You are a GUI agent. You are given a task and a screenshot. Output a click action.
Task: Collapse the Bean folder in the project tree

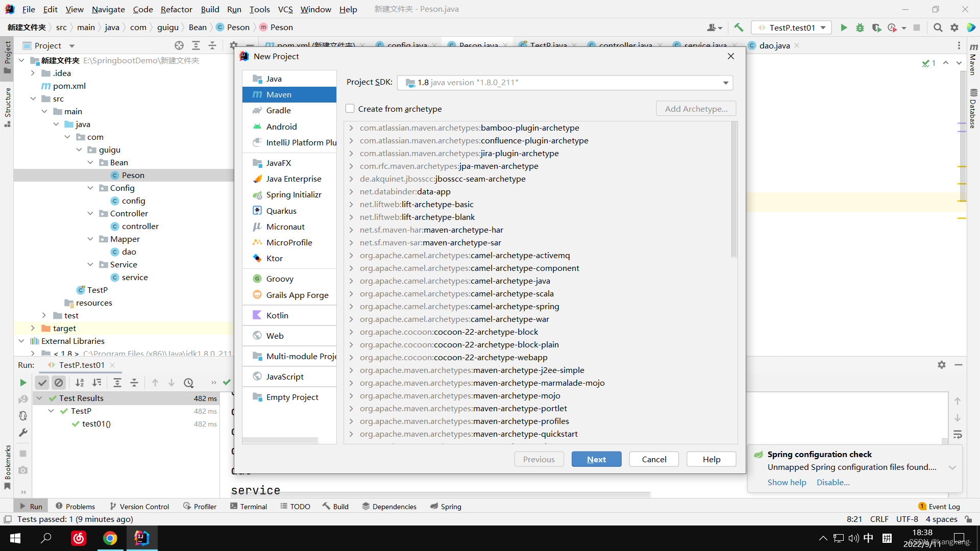(90, 162)
